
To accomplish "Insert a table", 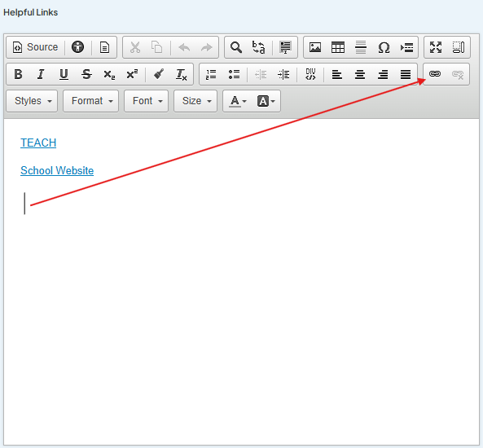I will [x=338, y=47].
